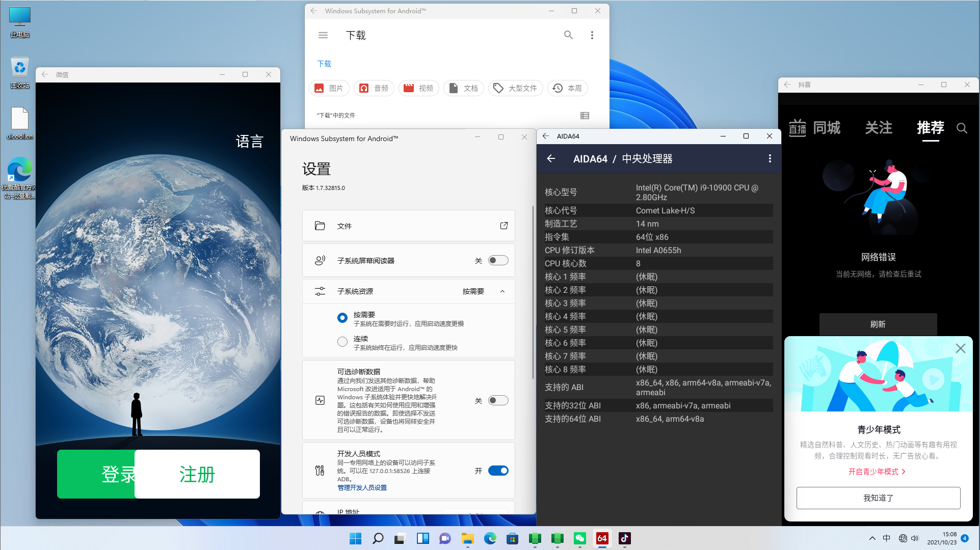Switch the 中 input method indicator
980x550 pixels.
[887, 538]
